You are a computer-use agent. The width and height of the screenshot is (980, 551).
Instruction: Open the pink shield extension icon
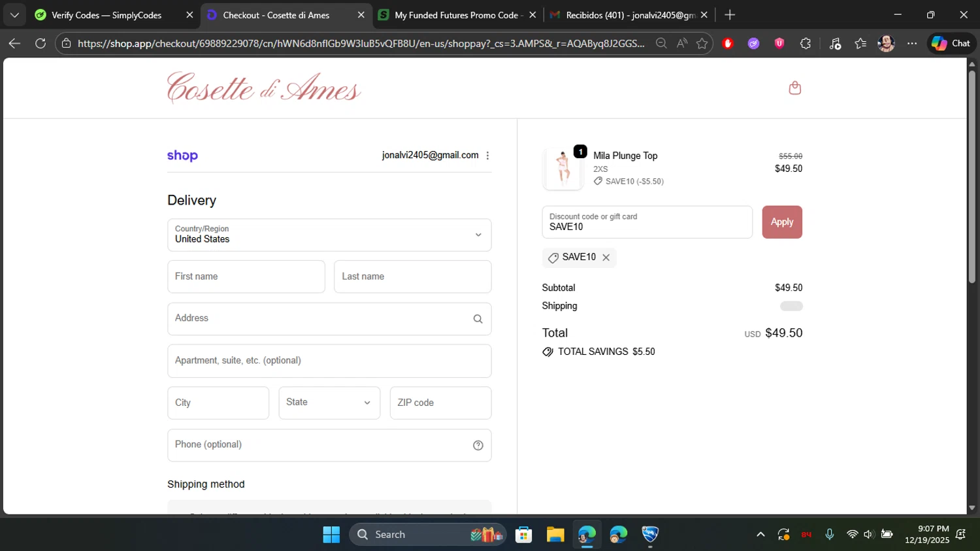click(779, 43)
